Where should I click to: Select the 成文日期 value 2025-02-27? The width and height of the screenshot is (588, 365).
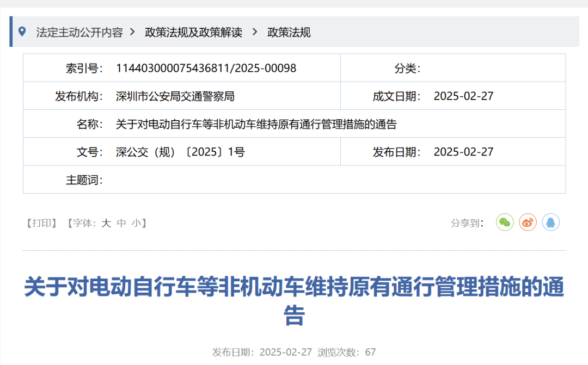pos(463,96)
